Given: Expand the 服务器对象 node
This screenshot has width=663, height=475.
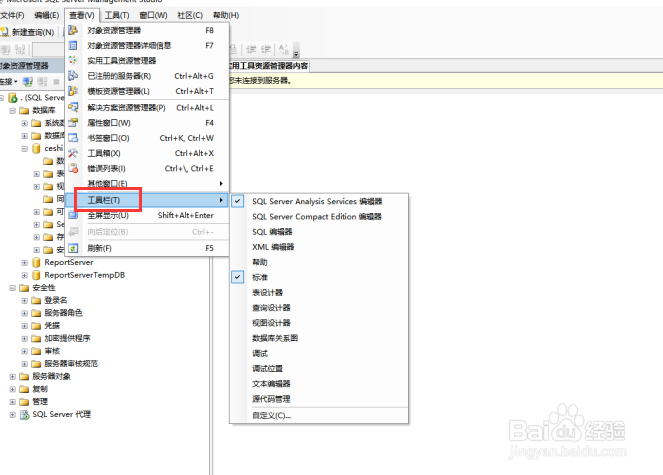Looking at the screenshot, I should 13,376.
